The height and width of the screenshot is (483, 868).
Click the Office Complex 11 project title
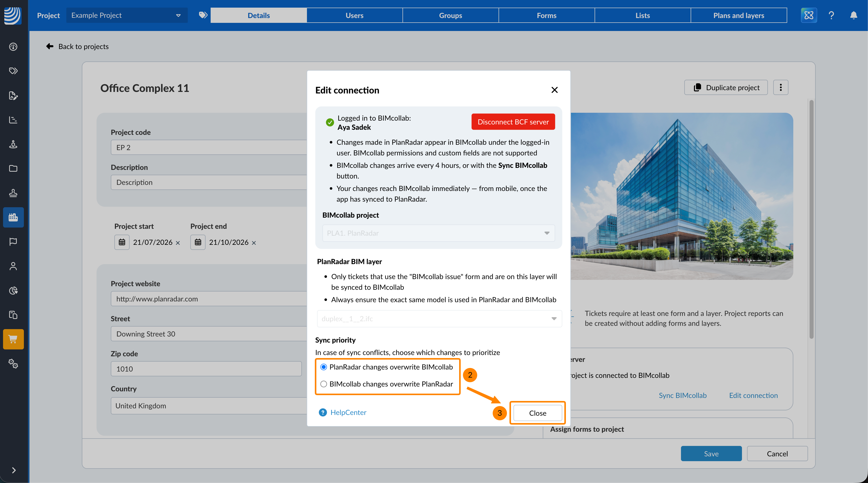tap(145, 88)
